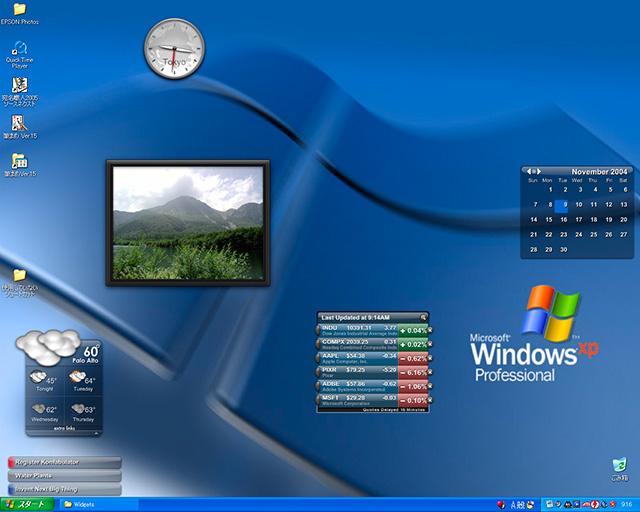The width and height of the screenshot is (640, 512).
Task: Select the highlighted 9 in November calendar
Action: click(562, 205)
